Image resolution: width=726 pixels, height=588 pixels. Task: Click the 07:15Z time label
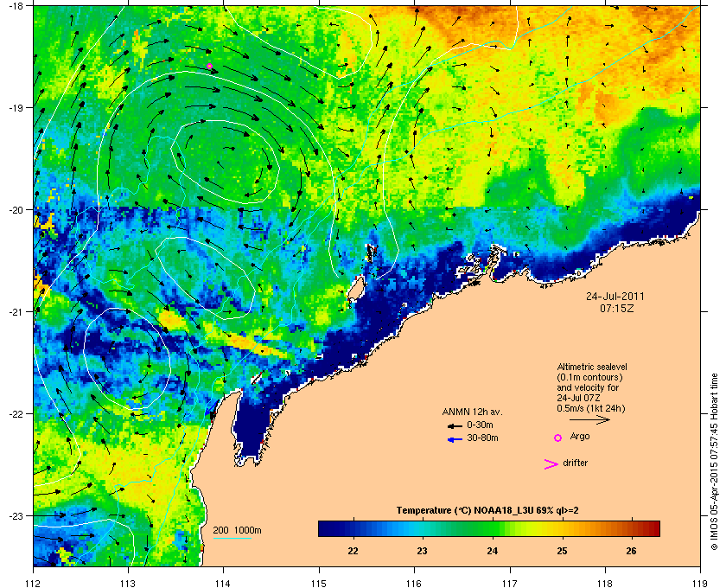pyautogui.click(x=617, y=308)
